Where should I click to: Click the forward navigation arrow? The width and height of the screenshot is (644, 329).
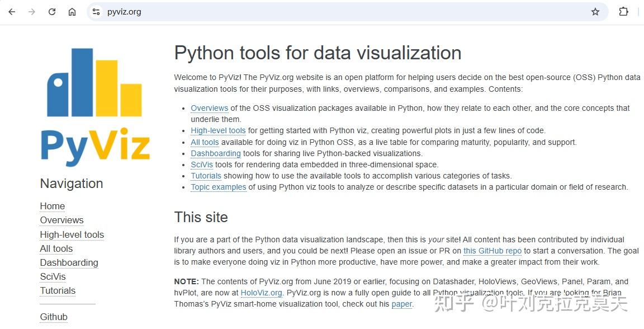tap(32, 11)
